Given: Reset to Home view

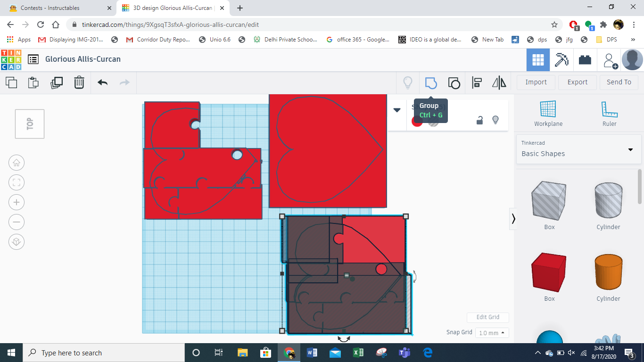Looking at the screenshot, I should click(x=17, y=163).
